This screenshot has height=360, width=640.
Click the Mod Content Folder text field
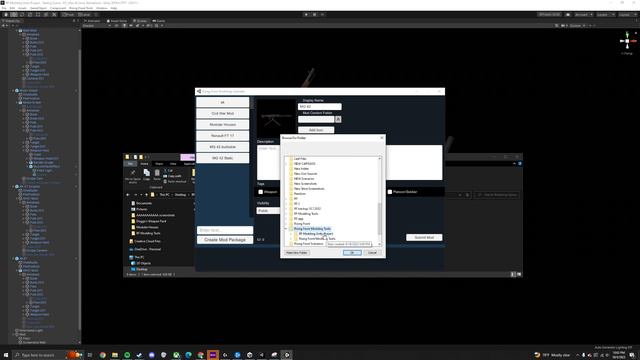[x=316, y=119]
